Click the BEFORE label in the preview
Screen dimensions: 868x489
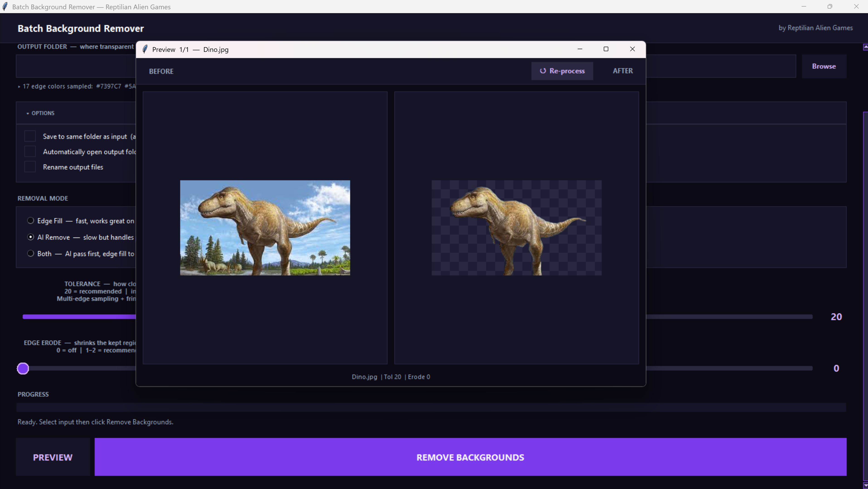[x=161, y=71]
